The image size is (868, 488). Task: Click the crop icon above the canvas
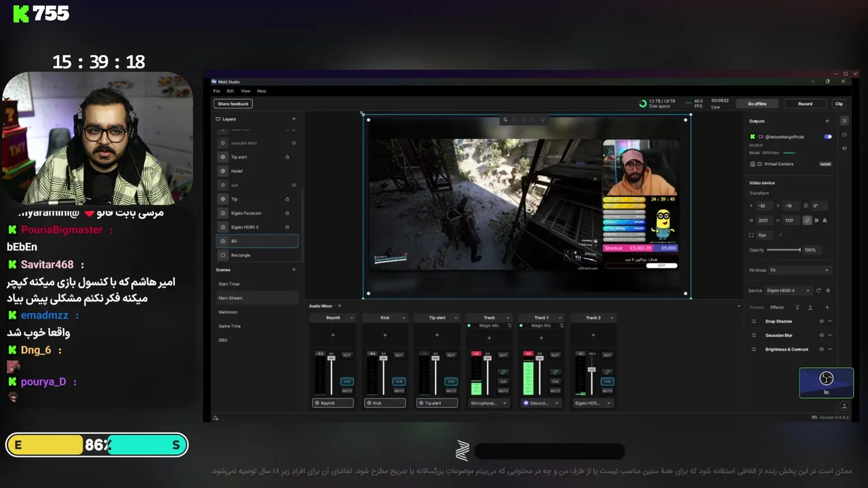pos(505,120)
